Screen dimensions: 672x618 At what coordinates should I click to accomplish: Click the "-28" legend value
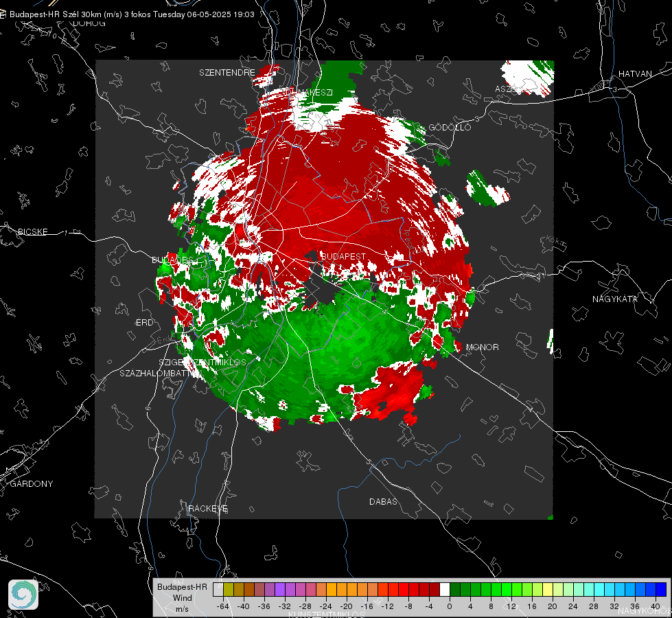pos(305,606)
